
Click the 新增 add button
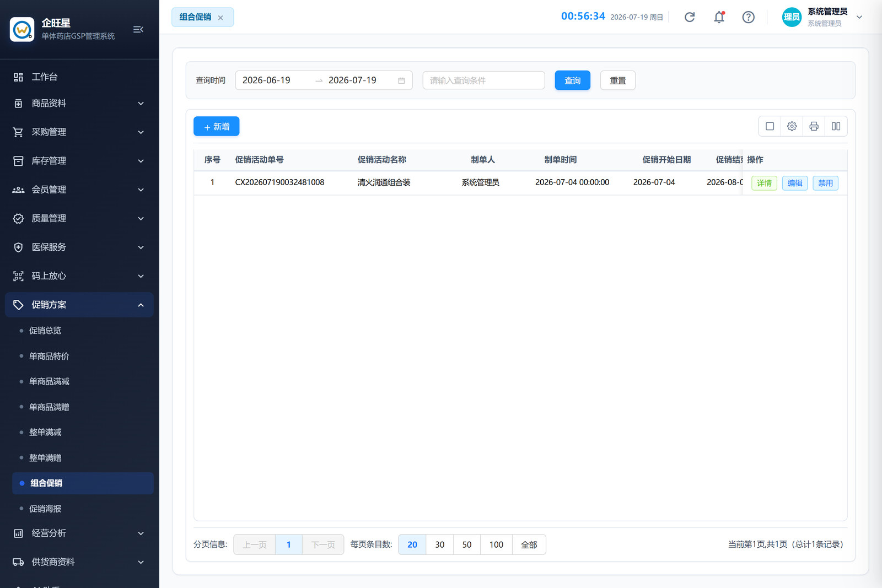point(216,126)
